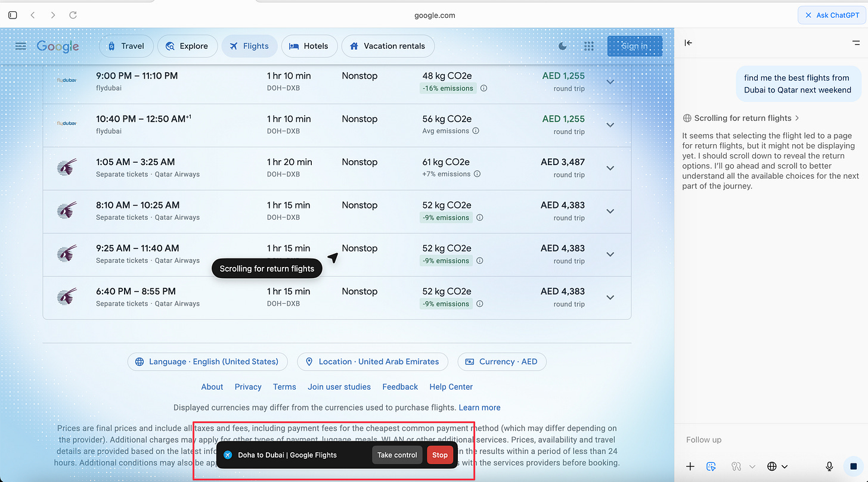Open the About link

point(212,387)
